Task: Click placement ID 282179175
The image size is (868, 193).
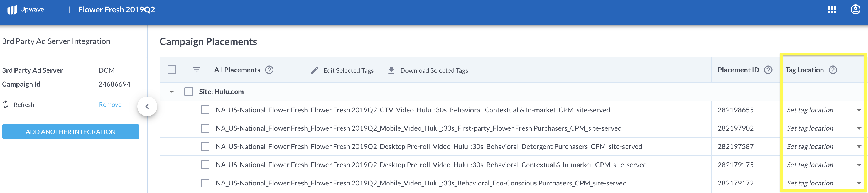Action: pos(735,165)
